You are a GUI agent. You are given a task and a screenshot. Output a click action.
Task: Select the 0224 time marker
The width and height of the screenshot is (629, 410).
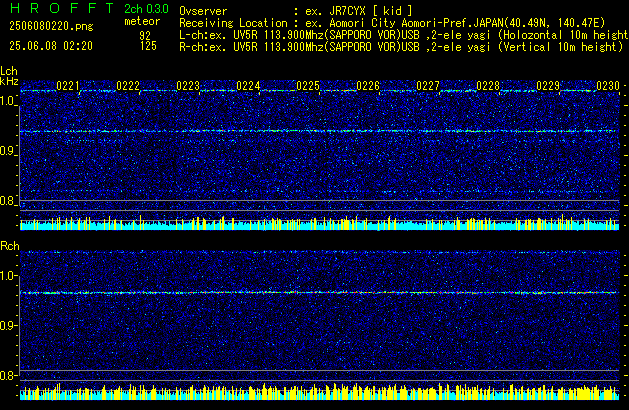tap(248, 86)
